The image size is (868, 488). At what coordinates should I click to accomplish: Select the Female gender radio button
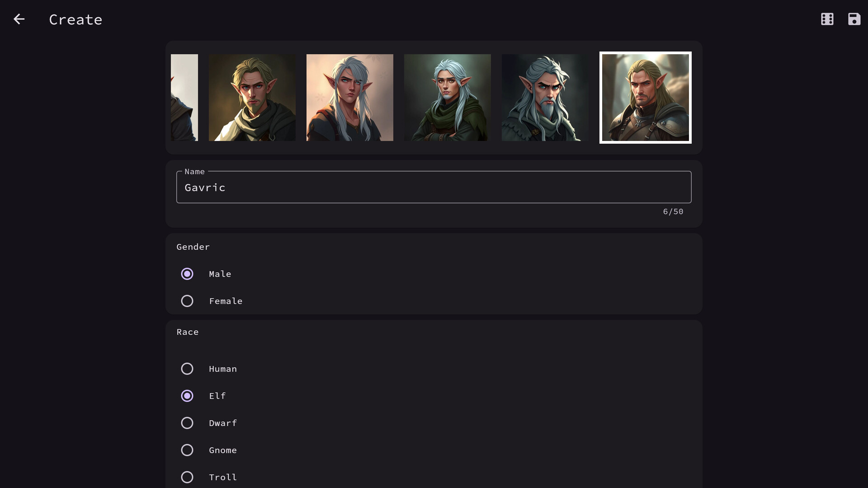(x=187, y=301)
